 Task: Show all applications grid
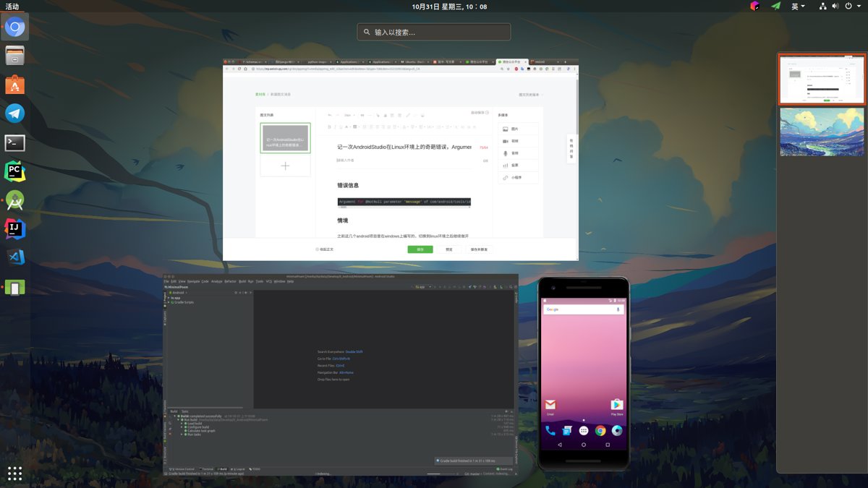(x=14, y=473)
